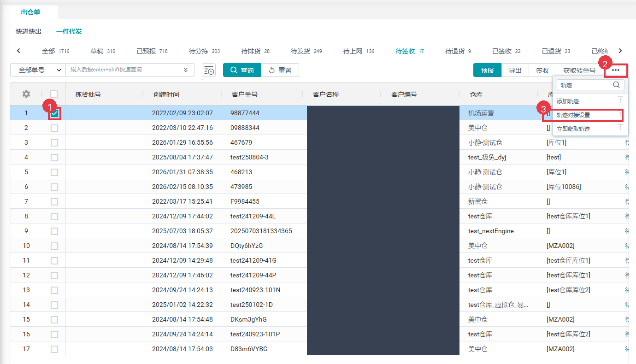
Task: Tick the select-all checkbox in the table header
Action: (54, 94)
